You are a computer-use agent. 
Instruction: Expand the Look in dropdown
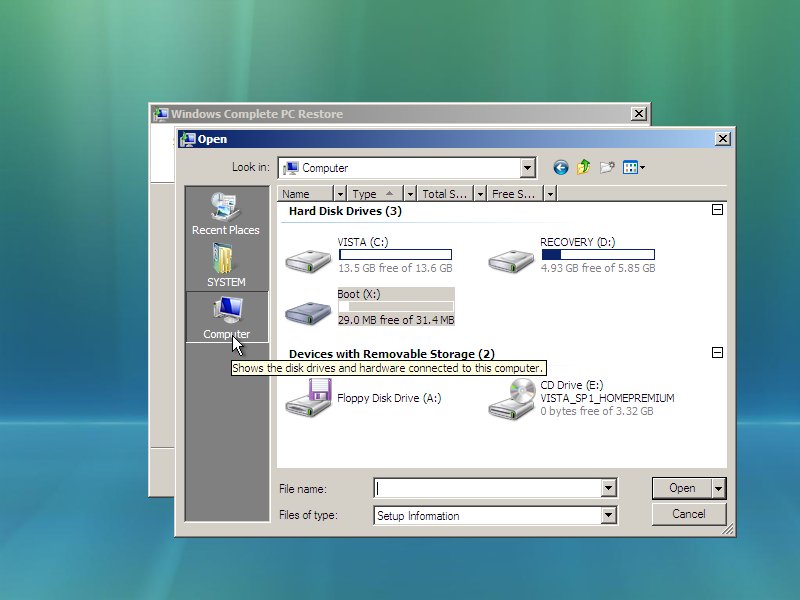click(528, 168)
